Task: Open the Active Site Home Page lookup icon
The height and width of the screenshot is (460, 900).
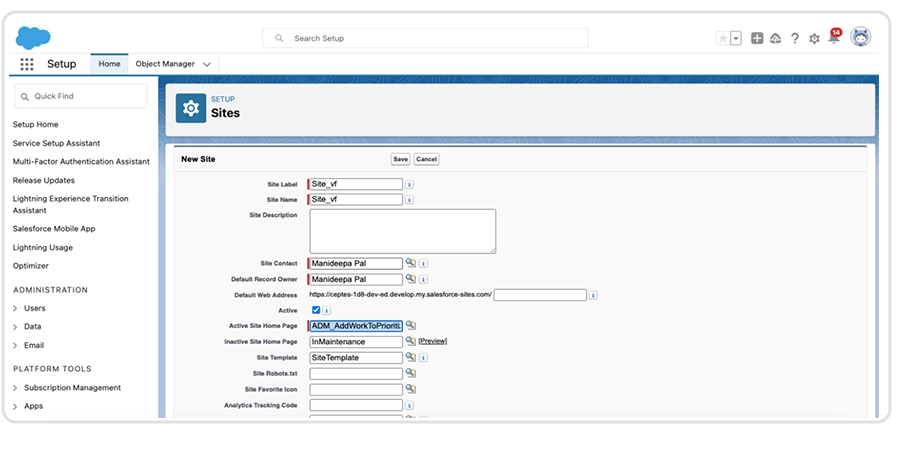Action: tap(410, 326)
